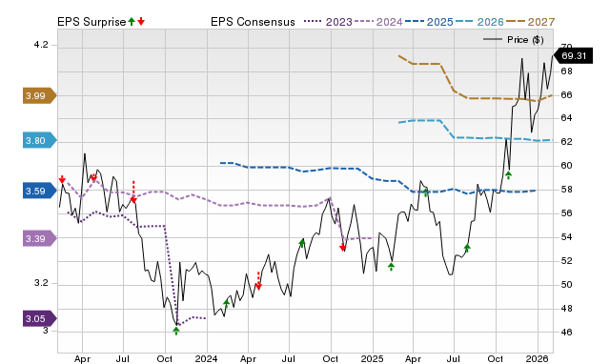Click the green surprise arrow after Jan 2025
Screen dimensions: 610x364
[x=392, y=267]
